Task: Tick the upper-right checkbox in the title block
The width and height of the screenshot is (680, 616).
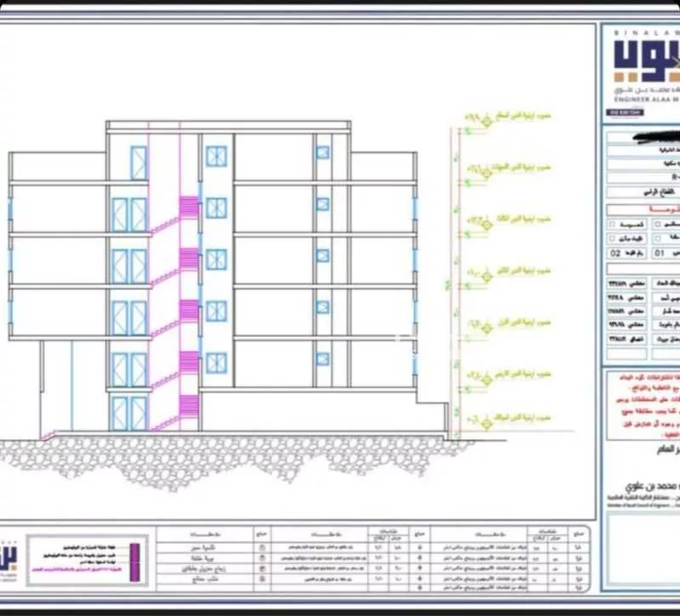Action: [x=658, y=223]
